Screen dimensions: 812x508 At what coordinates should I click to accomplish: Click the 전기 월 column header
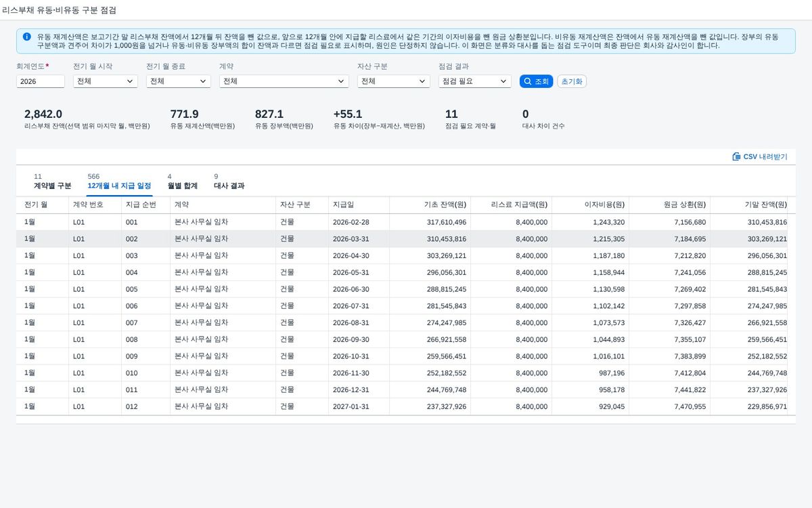coord(43,205)
